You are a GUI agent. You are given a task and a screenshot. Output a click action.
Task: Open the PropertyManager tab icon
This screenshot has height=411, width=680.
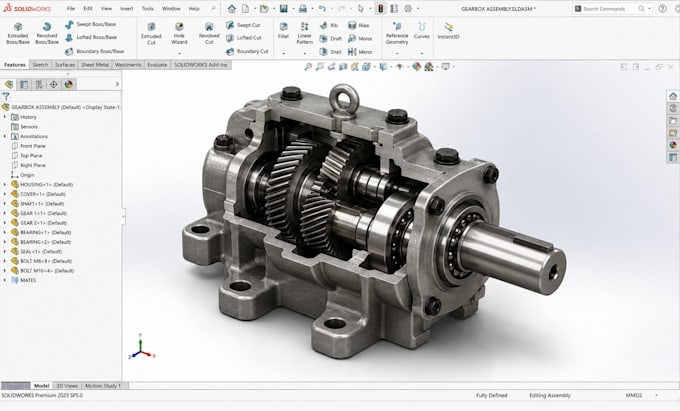coord(24,84)
